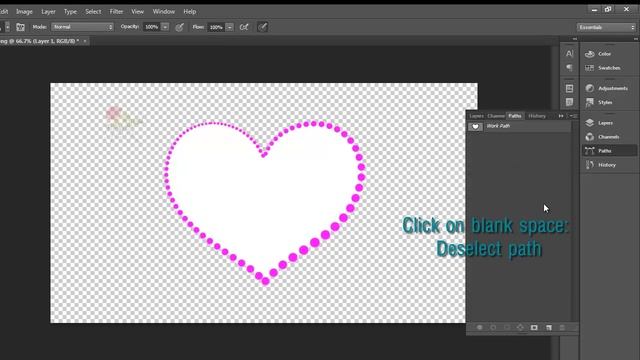Open the Notes panel icon in dock
Image resolution: width=640 pixels, height=360 pixels.
[x=569, y=102]
